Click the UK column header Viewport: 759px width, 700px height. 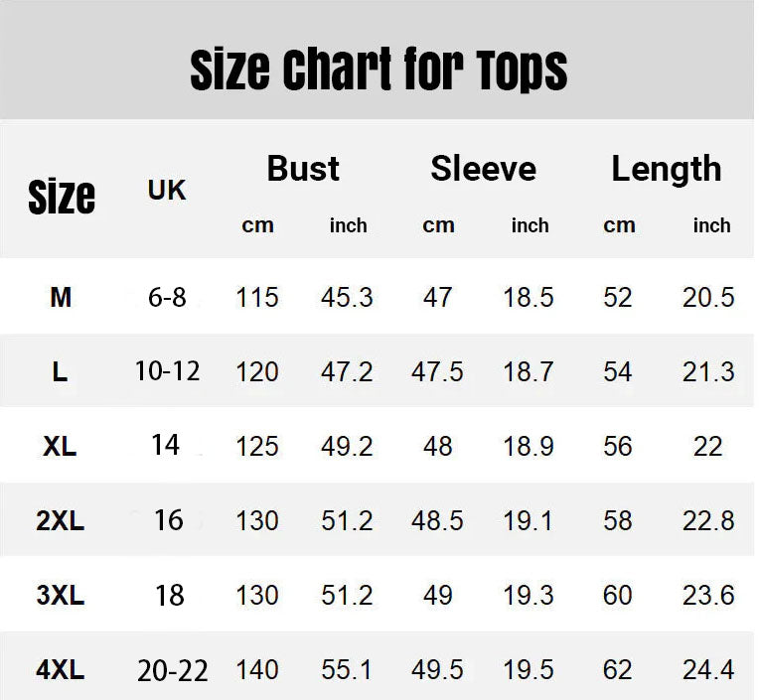pyautogui.click(x=167, y=190)
